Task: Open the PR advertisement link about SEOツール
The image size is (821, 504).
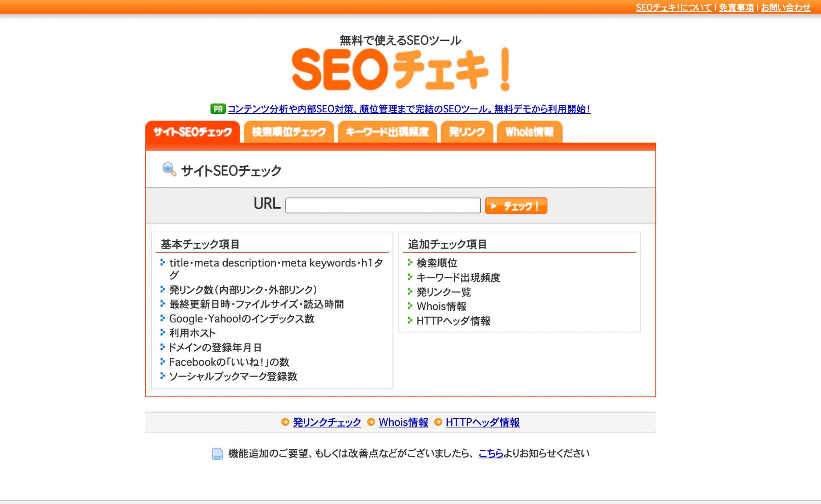Action: [x=408, y=109]
